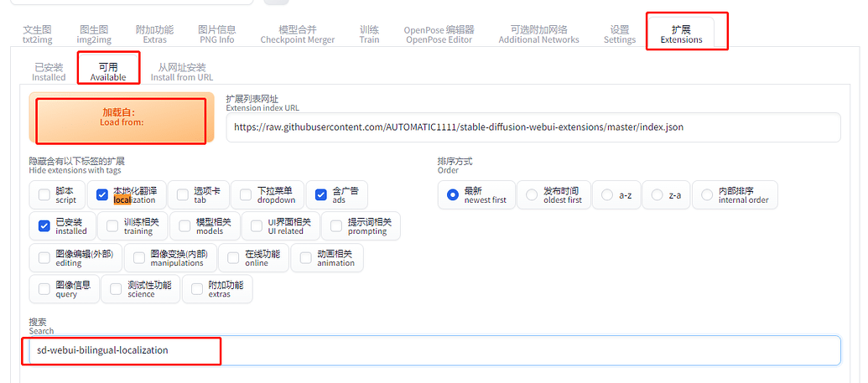This screenshot has height=383, width=868.
Task: Select the Available sub-tab
Action: (108, 72)
